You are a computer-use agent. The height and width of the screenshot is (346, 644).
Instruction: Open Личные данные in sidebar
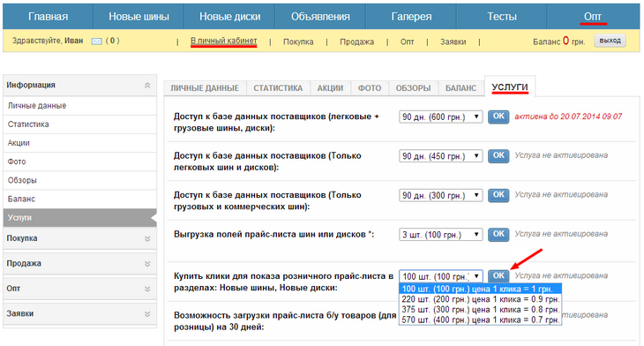[79, 106]
